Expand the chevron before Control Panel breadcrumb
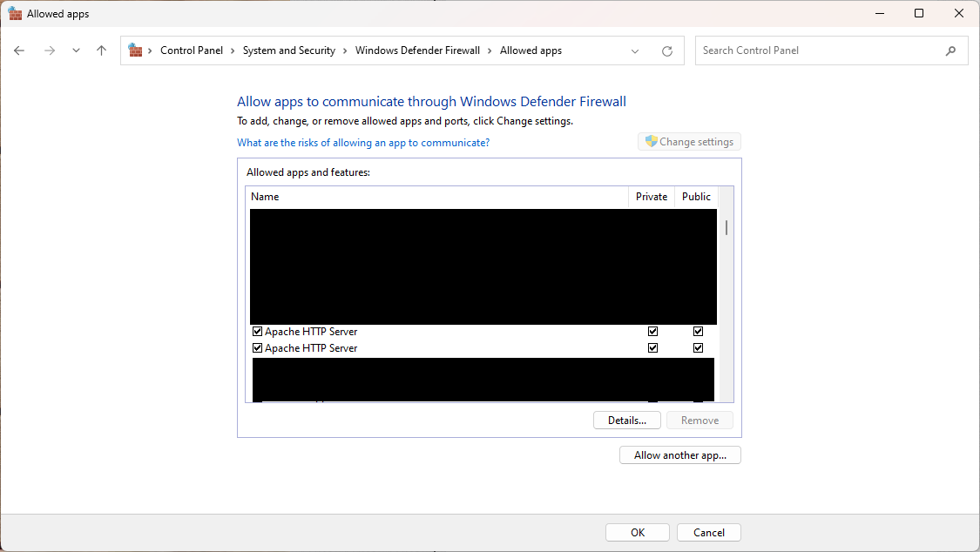The height and width of the screenshot is (552, 980). tap(150, 50)
